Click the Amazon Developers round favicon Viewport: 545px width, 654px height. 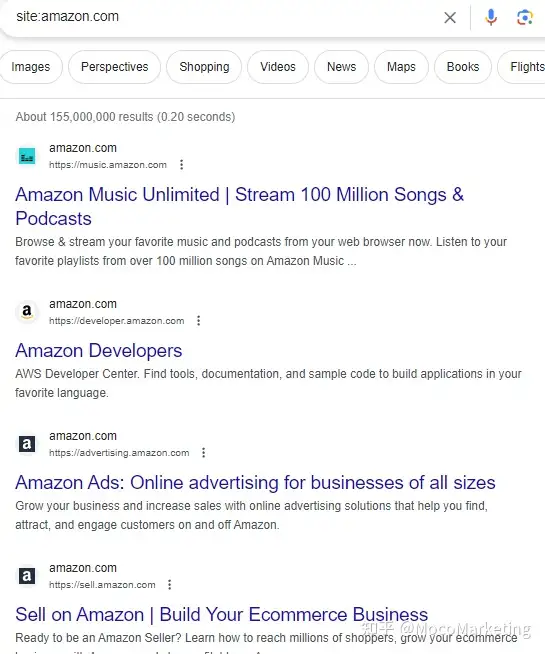pos(27,312)
